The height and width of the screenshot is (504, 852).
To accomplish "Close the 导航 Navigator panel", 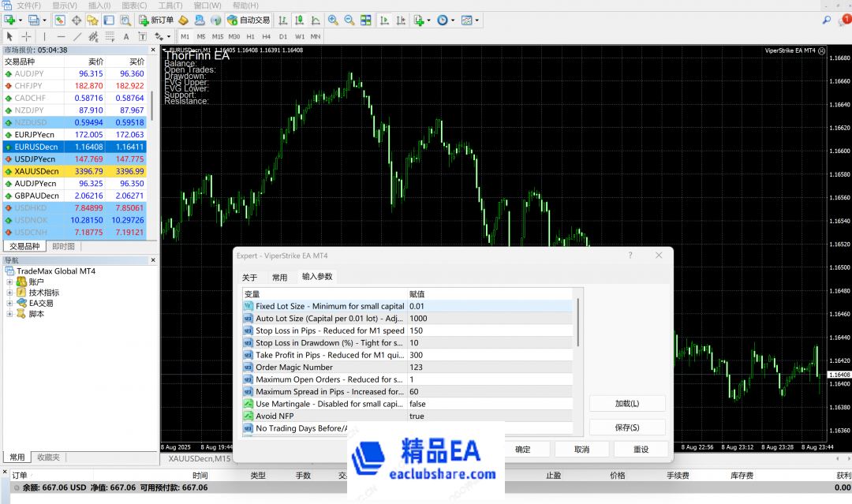I will [x=153, y=260].
